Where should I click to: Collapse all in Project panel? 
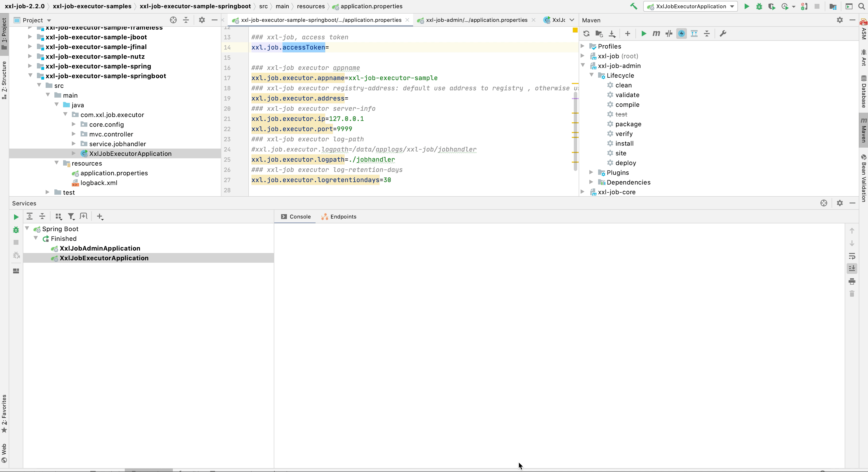tap(186, 20)
